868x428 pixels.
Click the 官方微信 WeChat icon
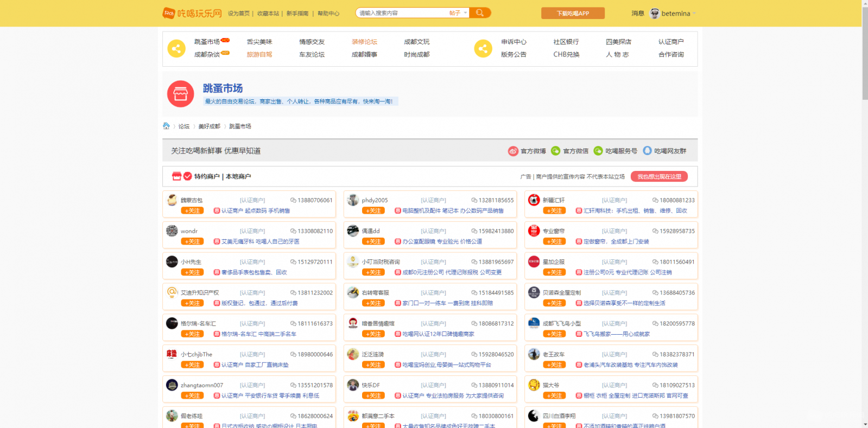[556, 151]
